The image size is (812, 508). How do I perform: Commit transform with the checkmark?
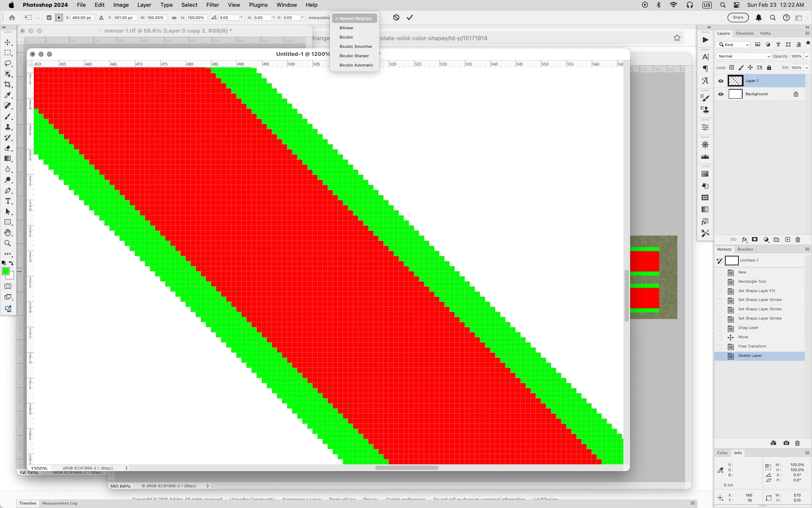[410, 17]
